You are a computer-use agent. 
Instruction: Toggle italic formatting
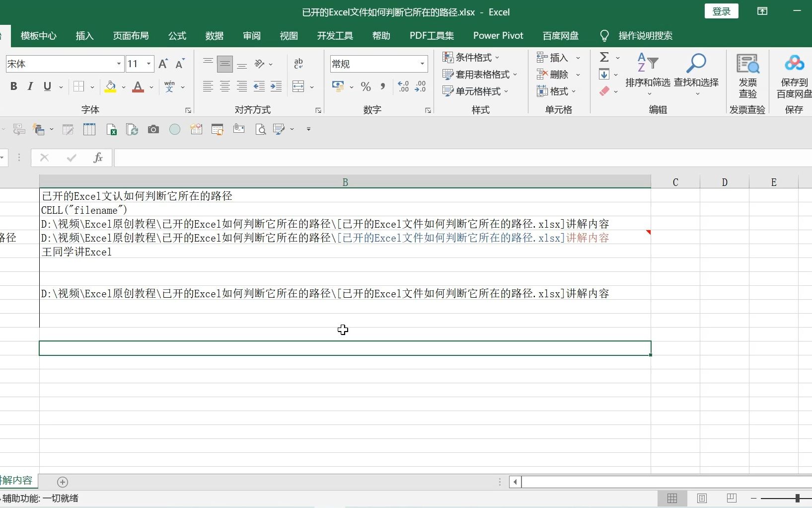(x=29, y=86)
